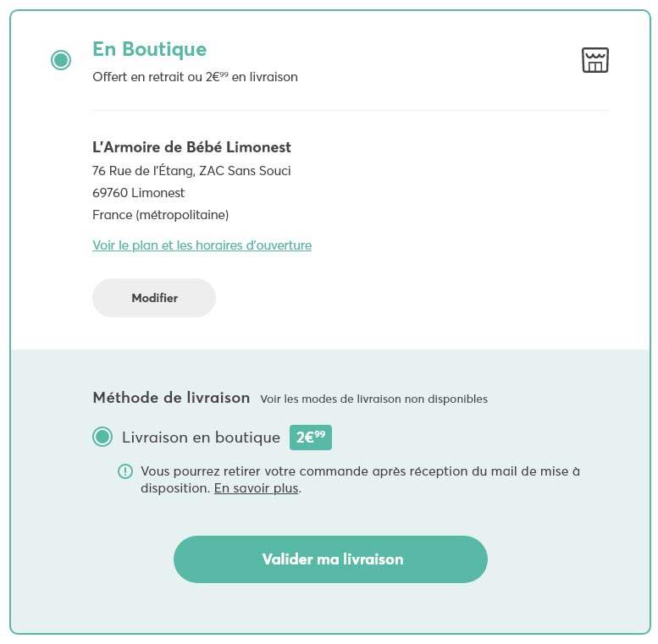Open Voir le plan et les horaires link
This screenshot has height=644, width=658.
click(x=202, y=245)
